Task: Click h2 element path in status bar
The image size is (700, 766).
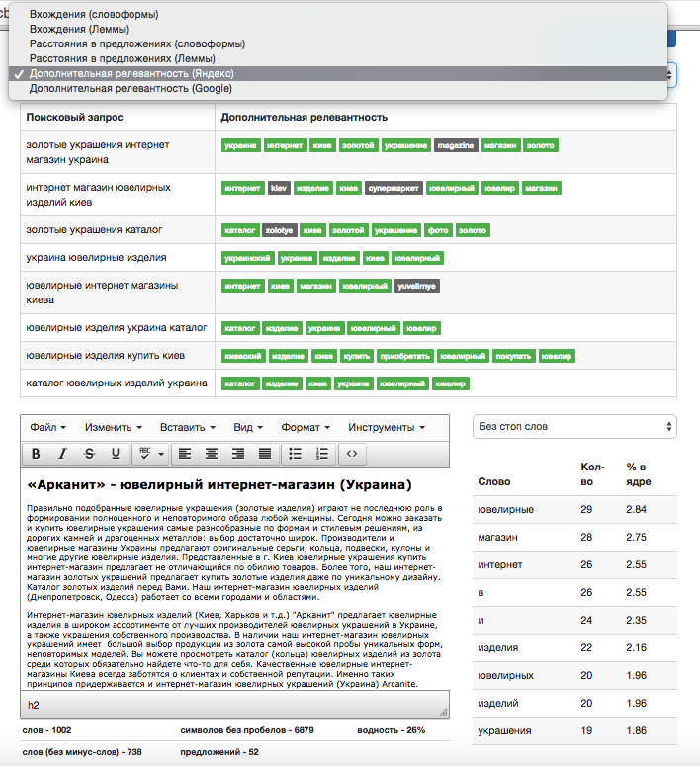Action: point(34,705)
